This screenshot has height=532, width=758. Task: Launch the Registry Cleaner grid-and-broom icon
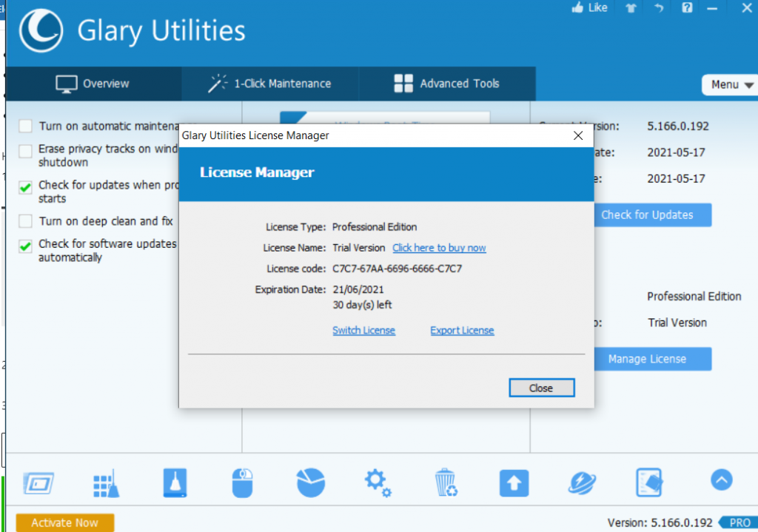[106, 482]
